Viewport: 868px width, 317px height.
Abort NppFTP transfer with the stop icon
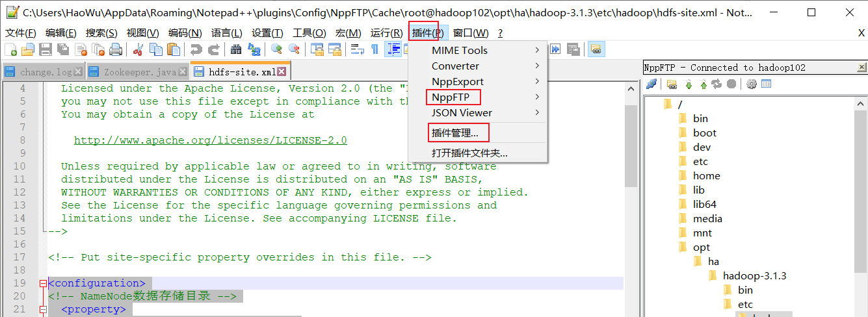pos(731,84)
